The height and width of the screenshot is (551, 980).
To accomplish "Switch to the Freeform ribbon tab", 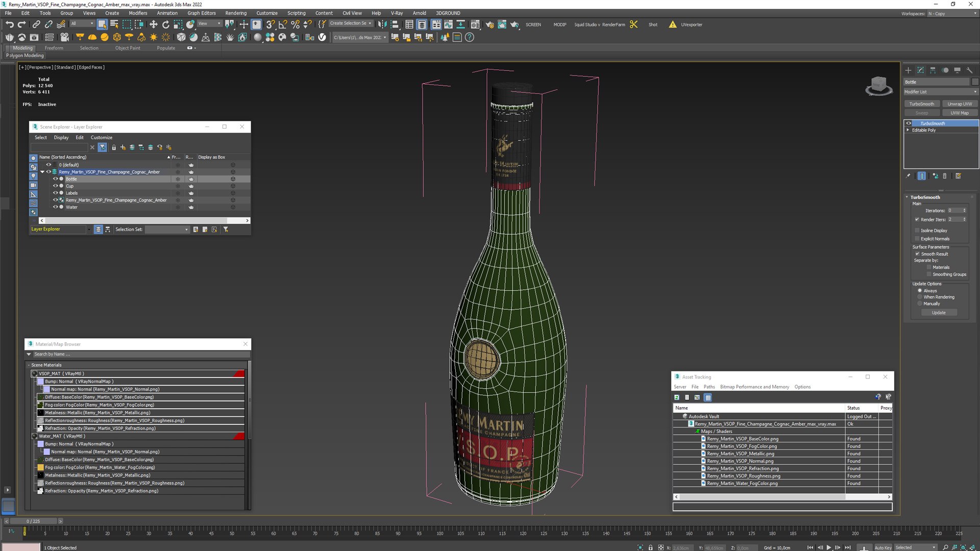I will tap(54, 48).
